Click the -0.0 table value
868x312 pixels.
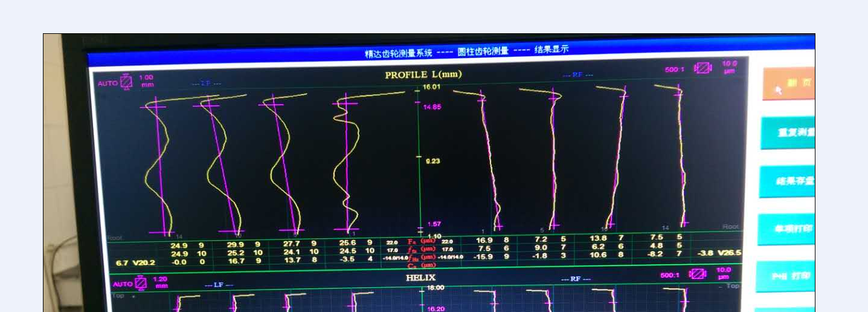tap(179, 262)
